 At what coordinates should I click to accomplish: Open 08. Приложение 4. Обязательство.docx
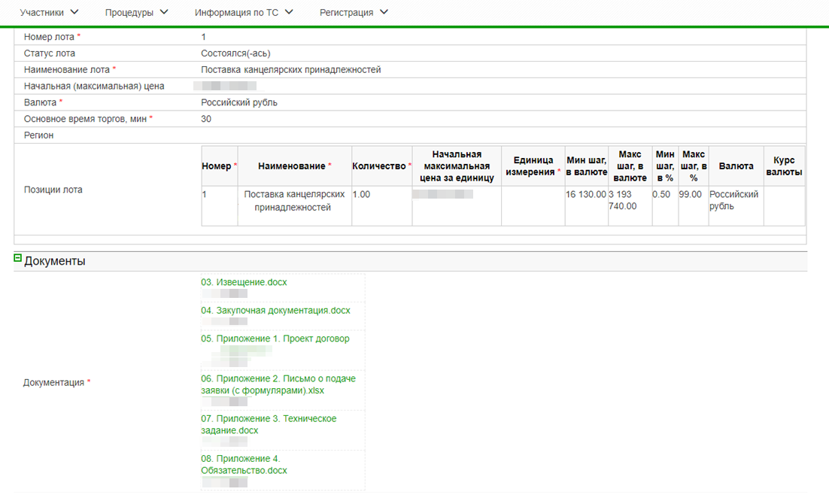tap(244, 464)
